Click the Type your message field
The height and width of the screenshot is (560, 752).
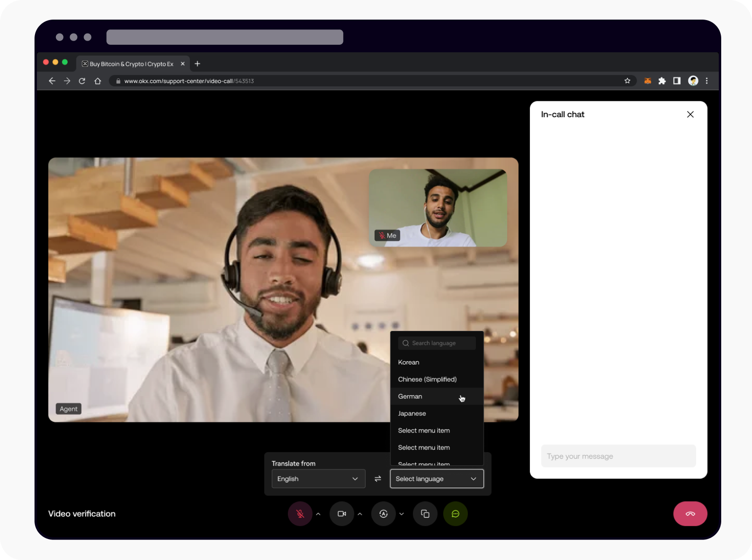click(x=618, y=456)
